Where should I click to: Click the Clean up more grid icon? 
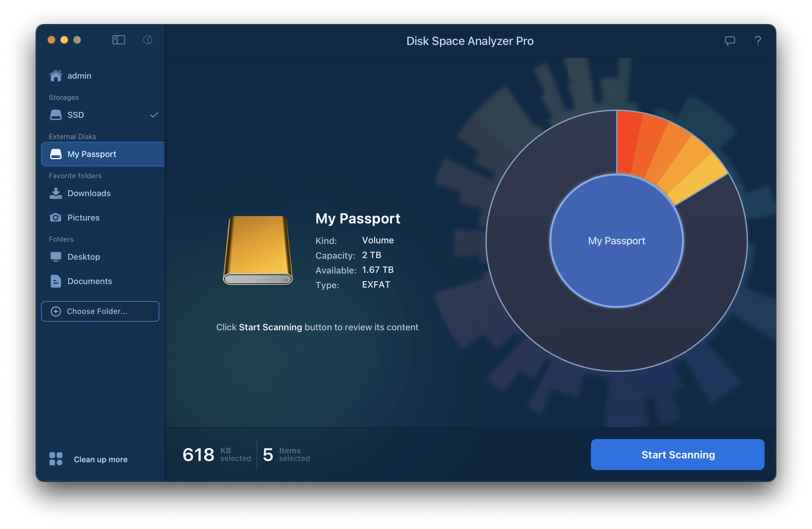click(x=56, y=459)
